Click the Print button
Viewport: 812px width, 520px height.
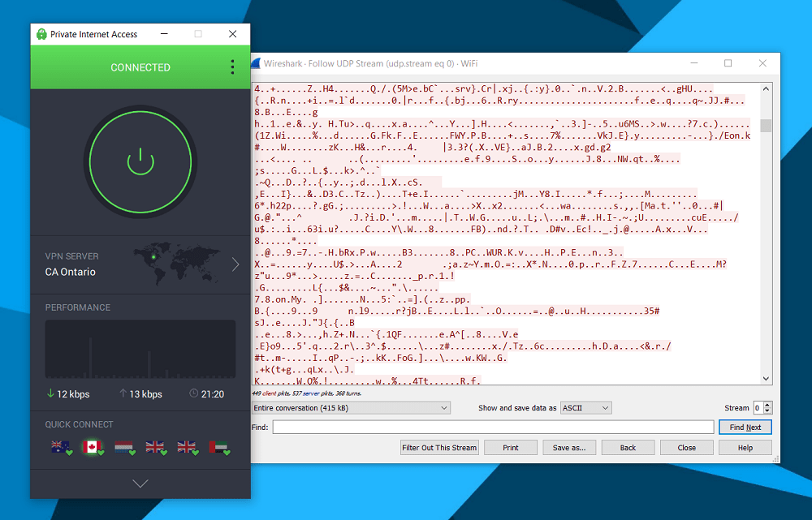(511, 448)
